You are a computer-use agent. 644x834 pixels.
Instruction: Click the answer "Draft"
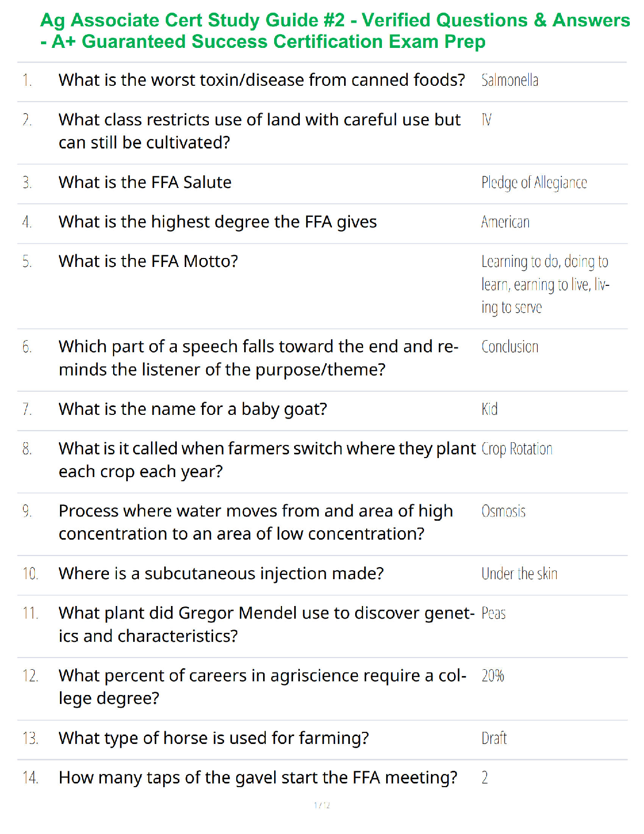(494, 738)
